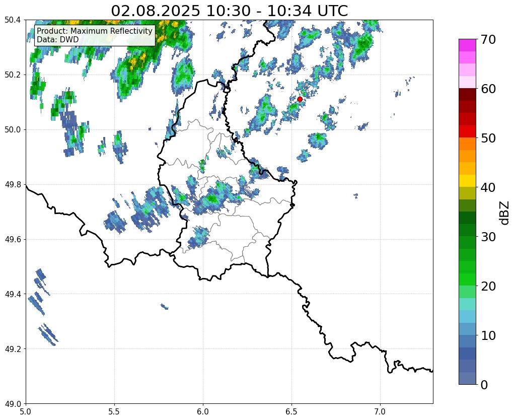The height and width of the screenshot is (420, 515).
Task: Click the colorbar tick label 40
Action: tap(488, 187)
